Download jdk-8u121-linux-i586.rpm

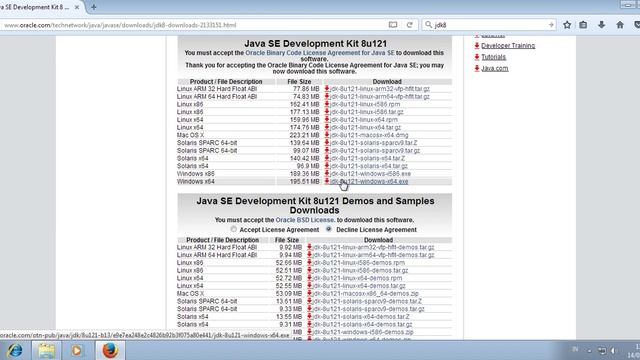(x=365, y=104)
